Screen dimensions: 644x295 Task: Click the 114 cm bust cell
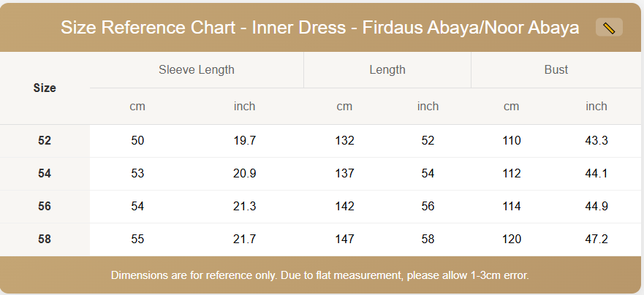pyautogui.click(x=512, y=206)
